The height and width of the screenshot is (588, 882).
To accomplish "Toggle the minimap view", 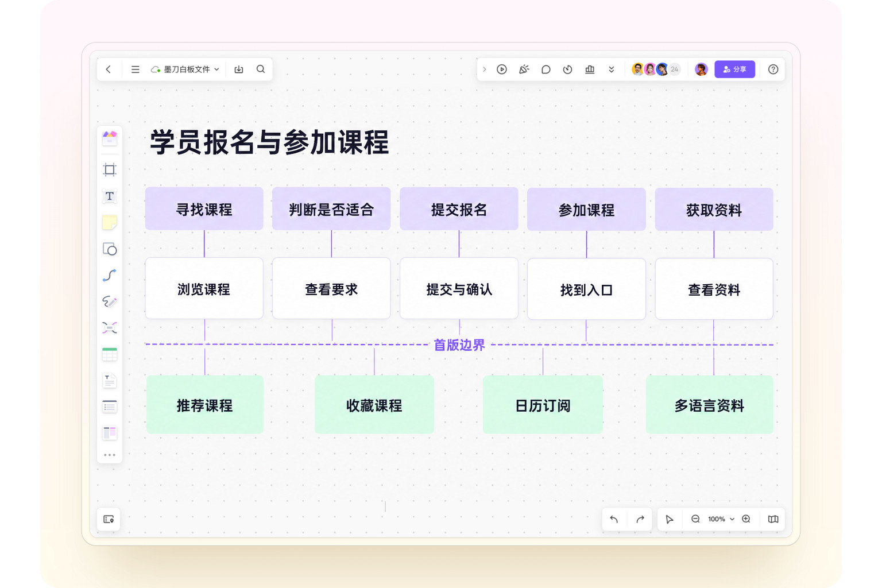I will pyautogui.click(x=773, y=519).
